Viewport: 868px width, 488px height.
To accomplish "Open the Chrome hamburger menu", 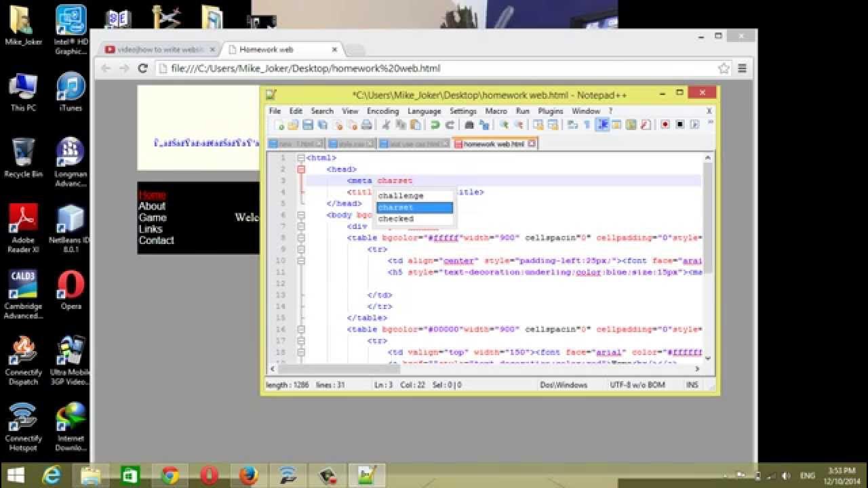I will pos(742,68).
